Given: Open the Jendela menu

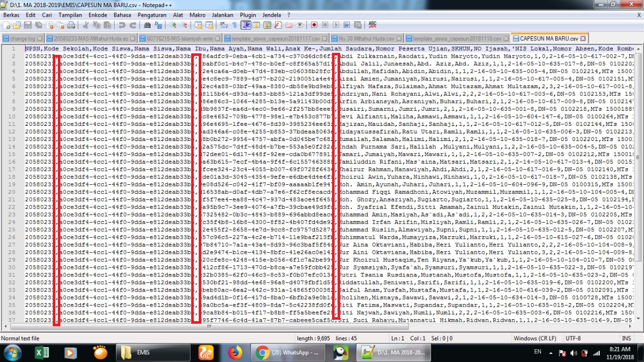Looking at the screenshot, I should [x=272, y=15].
